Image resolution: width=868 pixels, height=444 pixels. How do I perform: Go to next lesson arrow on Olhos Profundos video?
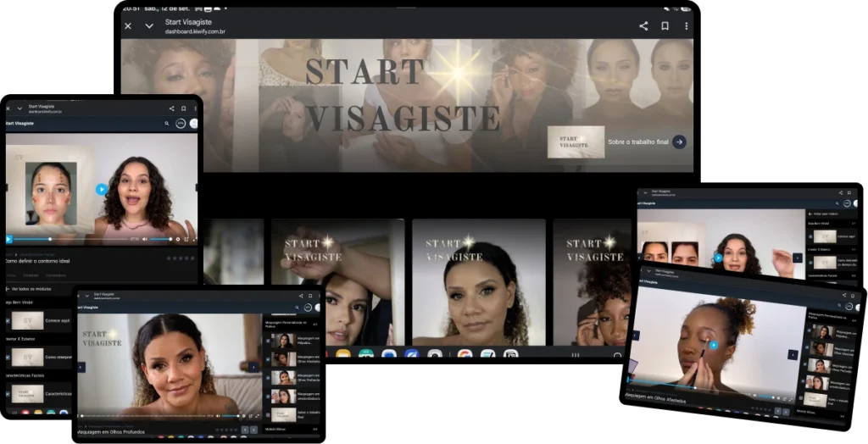point(253,367)
